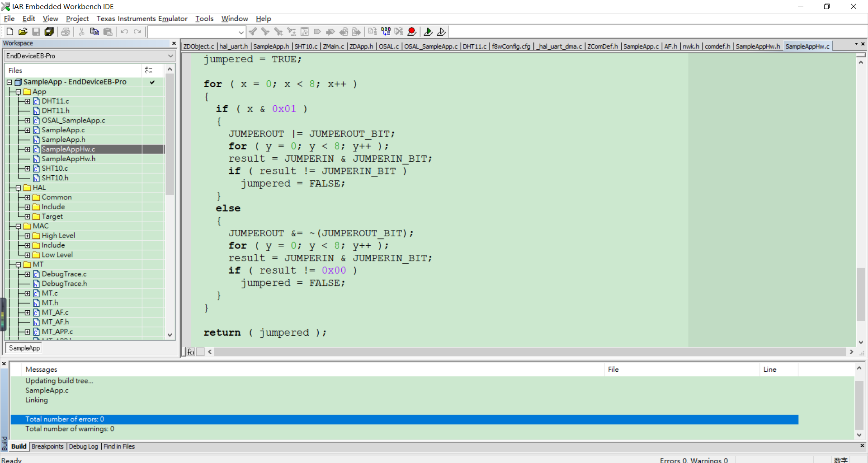Open the Debug Log tab
Image resolution: width=868 pixels, height=463 pixels.
(83, 446)
